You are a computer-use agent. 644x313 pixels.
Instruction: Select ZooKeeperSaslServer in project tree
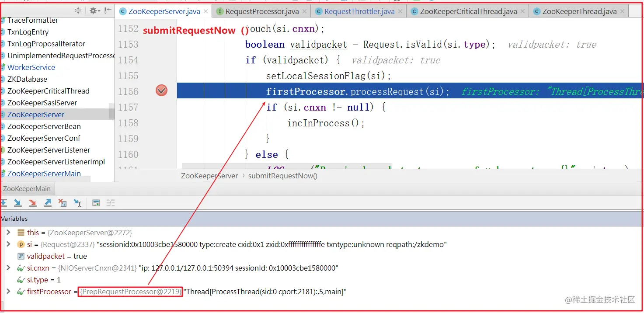tap(42, 103)
